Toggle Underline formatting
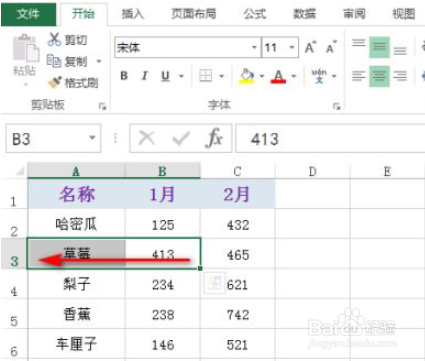The image size is (425, 361). (x=165, y=76)
